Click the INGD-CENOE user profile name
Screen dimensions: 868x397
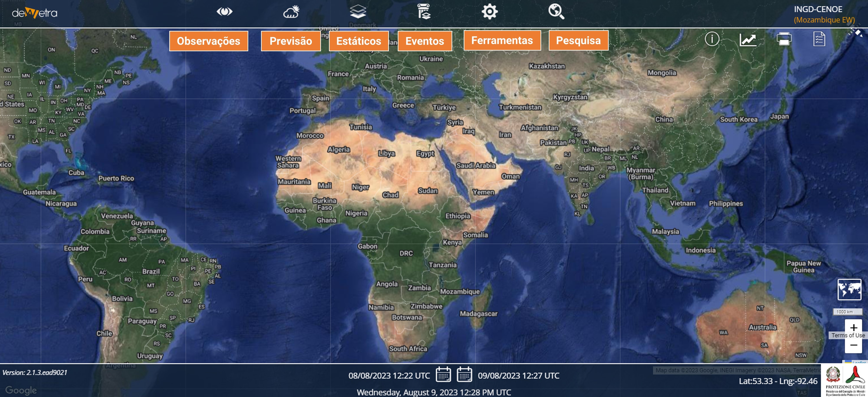tap(818, 9)
